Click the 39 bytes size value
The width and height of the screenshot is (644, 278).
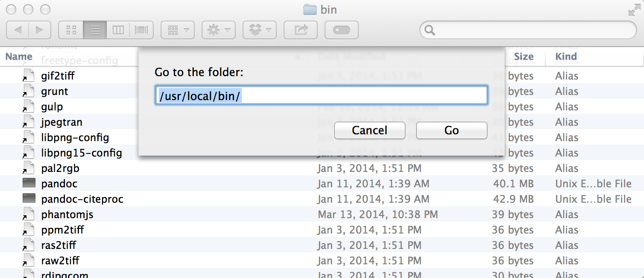pyautogui.click(x=512, y=215)
